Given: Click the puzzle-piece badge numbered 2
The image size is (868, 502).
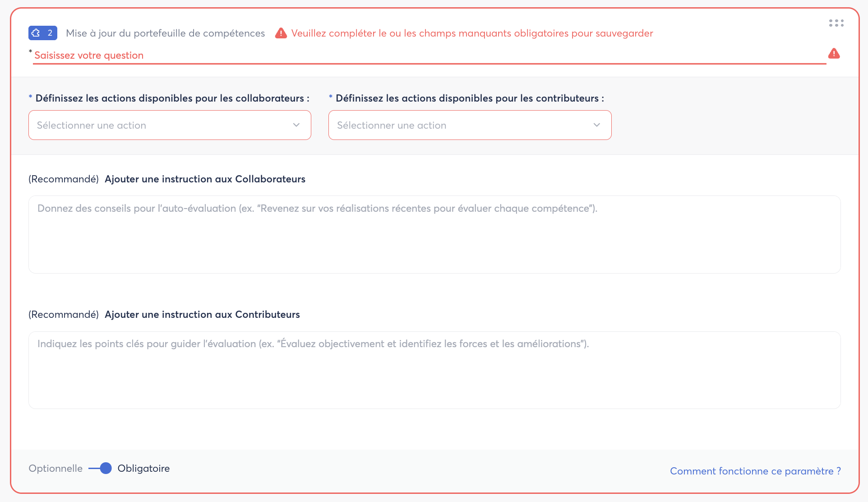Looking at the screenshot, I should (42, 33).
